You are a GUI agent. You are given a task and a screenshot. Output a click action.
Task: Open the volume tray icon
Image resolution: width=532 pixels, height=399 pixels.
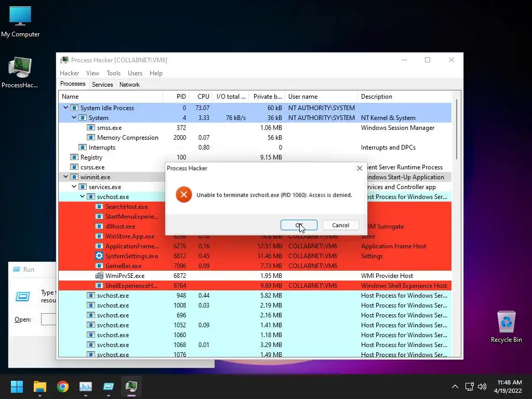482,387
